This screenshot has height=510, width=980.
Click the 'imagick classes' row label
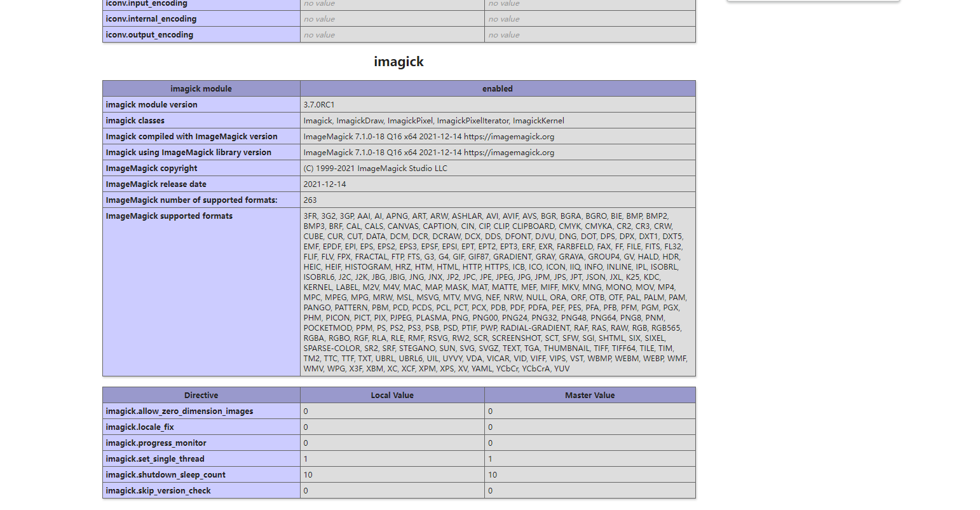tap(135, 121)
